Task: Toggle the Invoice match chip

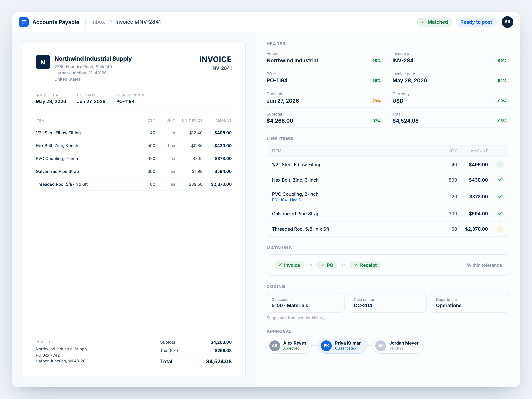Action: point(289,265)
